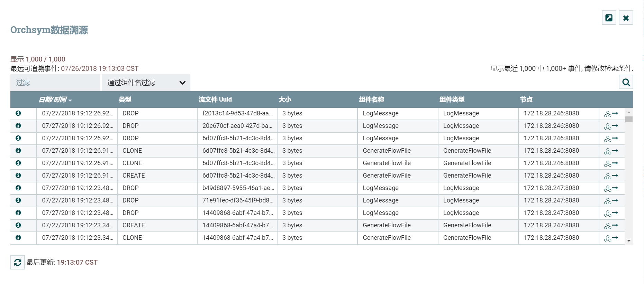This screenshot has height=284, width=644.
Task: Open info for 14409868 CREATE event
Action: [18, 225]
